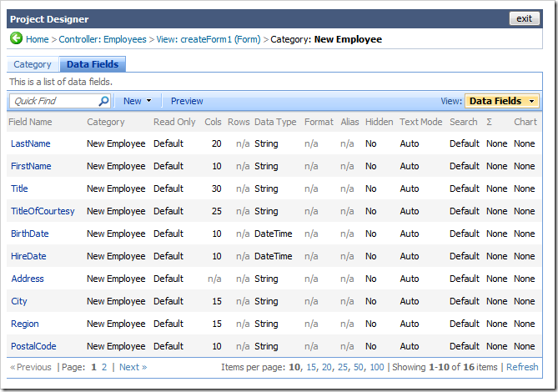Open the PostalCode field

pyautogui.click(x=33, y=346)
